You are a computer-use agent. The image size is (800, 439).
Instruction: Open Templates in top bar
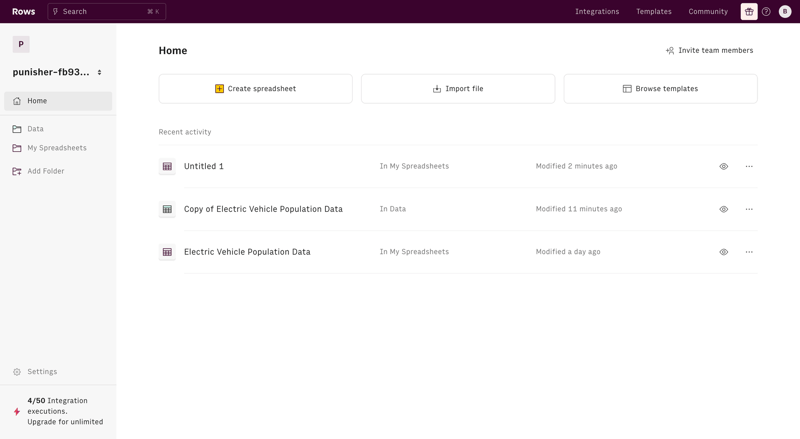tap(654, 11)
